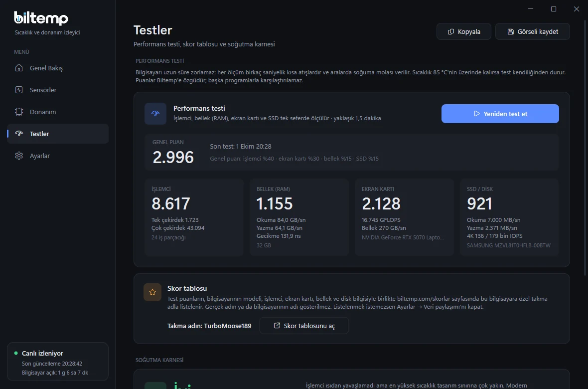Click the biltemp logo
Screen dimensions: 588x389
[41, 17]
